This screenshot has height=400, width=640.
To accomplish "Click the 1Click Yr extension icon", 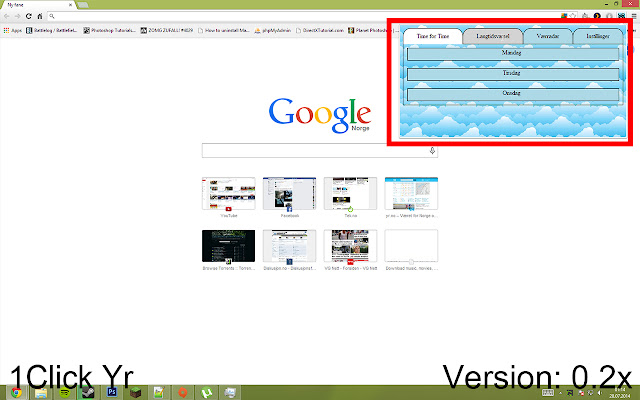I will coord(621,16).
